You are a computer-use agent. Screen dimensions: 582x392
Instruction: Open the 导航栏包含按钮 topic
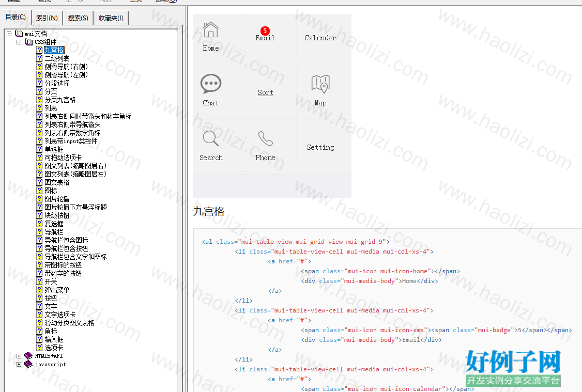coord(66,248)
